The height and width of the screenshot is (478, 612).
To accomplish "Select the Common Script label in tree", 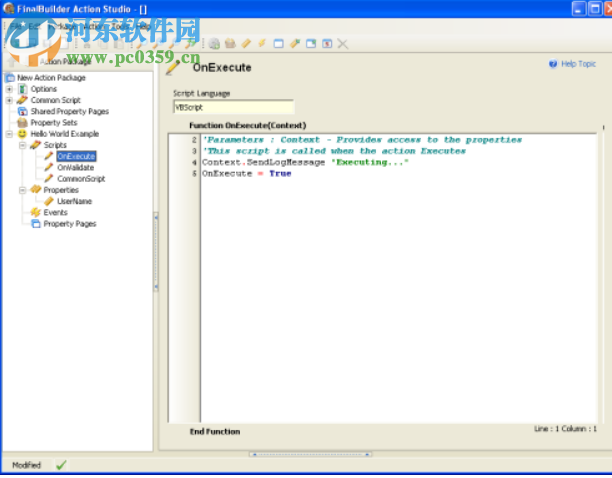I will click(x=55, y=100).
